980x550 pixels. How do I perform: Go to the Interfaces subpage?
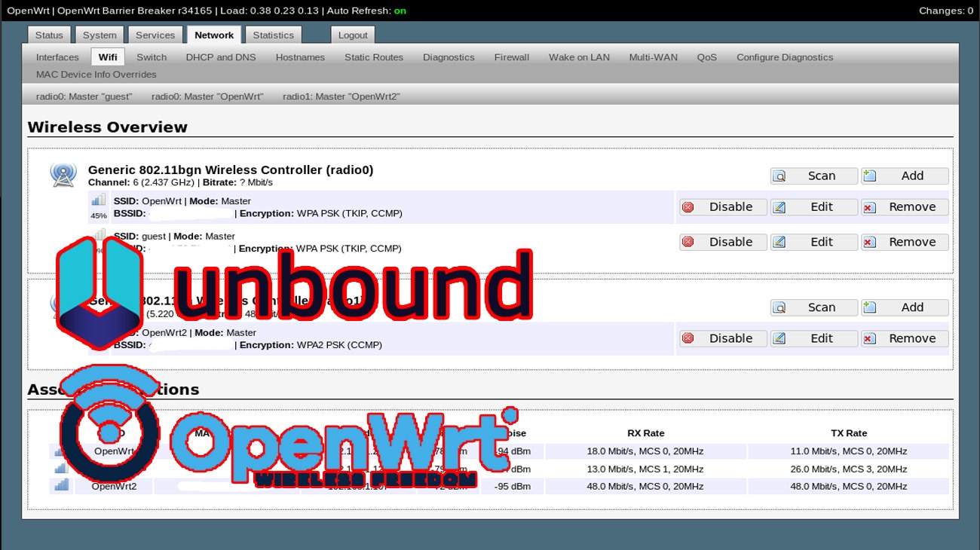57,57
